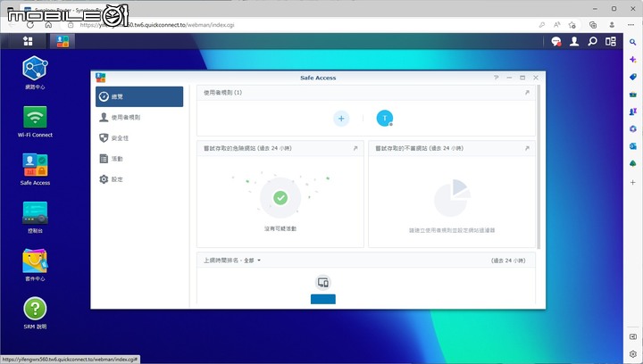
Task: Open the Security (安全性) sidebar item
Action: (x=139, y=138)
